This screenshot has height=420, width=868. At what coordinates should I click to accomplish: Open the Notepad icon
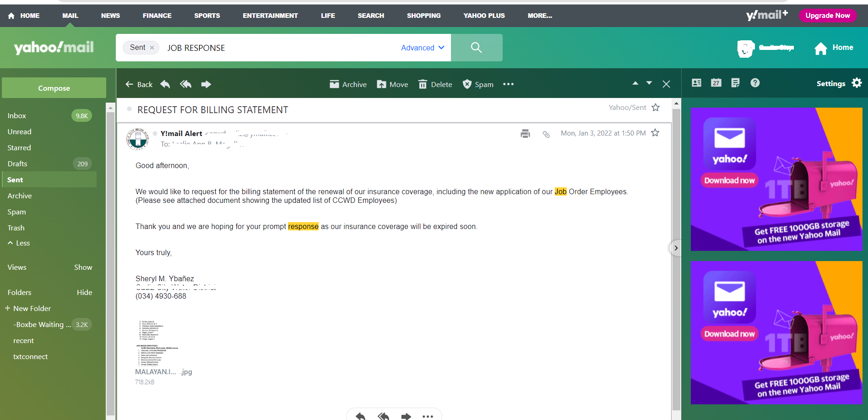pos(736,83)
